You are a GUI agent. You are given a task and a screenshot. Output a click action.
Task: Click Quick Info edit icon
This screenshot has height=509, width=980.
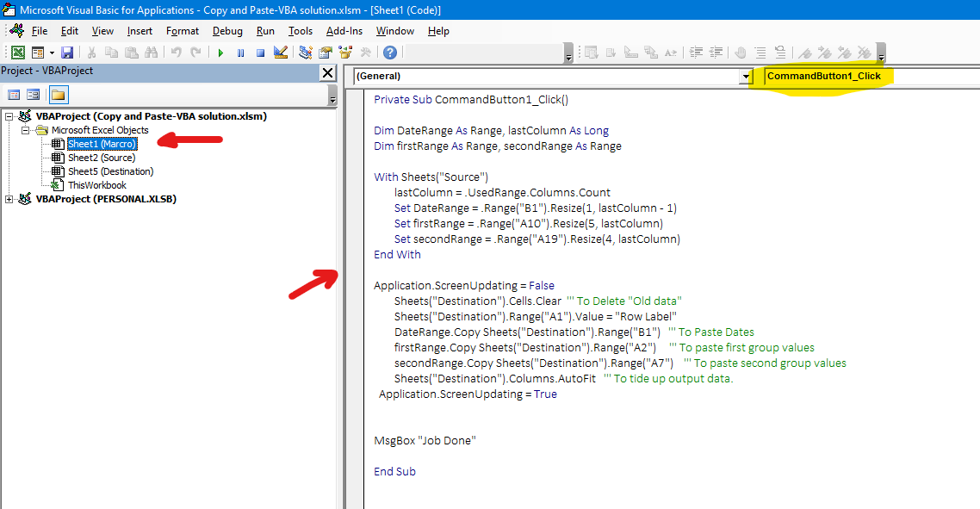coord(631,53)
